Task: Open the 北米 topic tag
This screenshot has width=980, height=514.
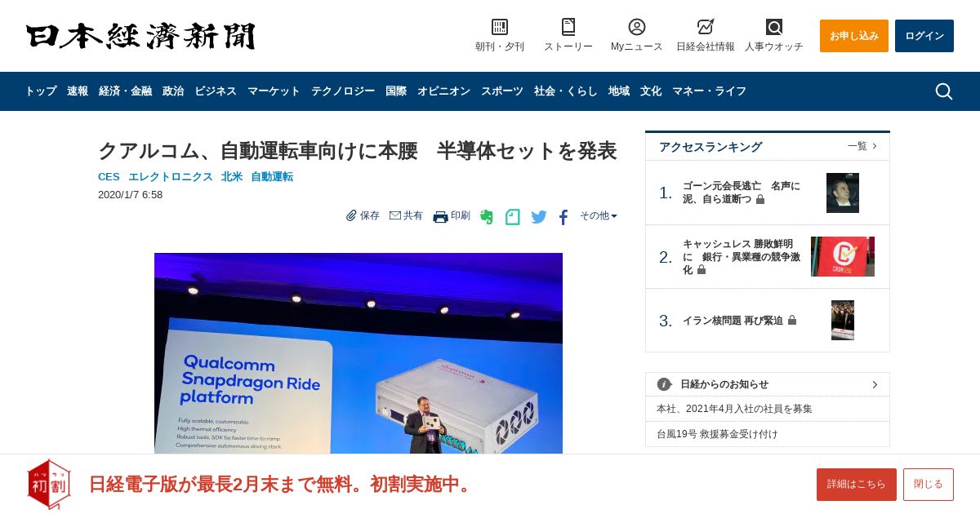Action: [232, 177]
